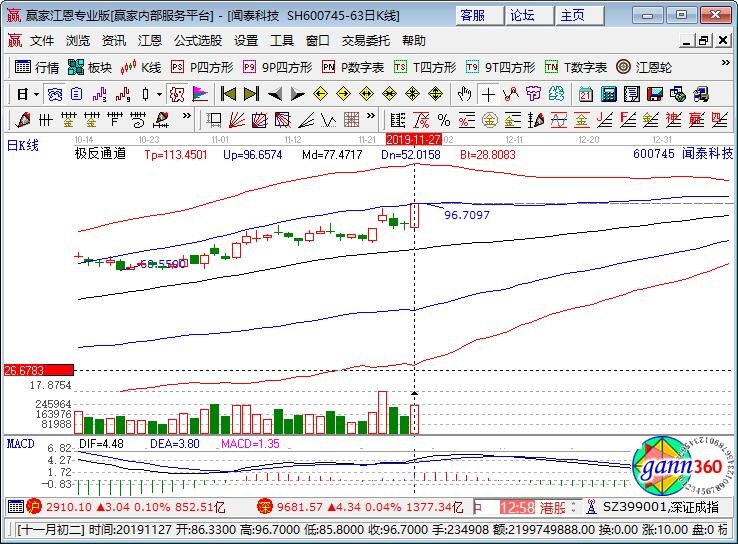Click the yellow diamond horizontal expand icon
The height and width of the screenshot is (544, 738).
tap(367, 95)
